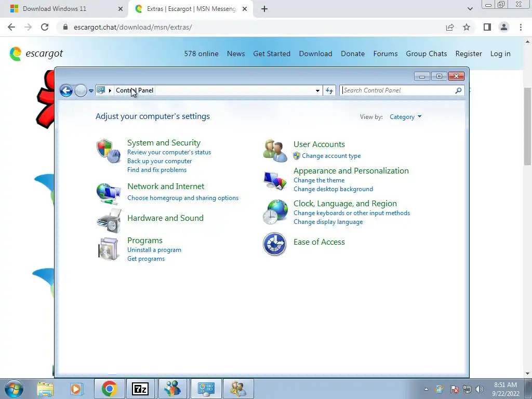Click Change account type
532x399 pixels.
331,156
